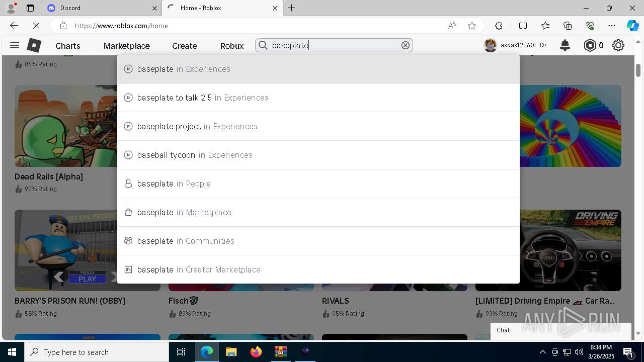This screenshot has height=362, width=644.
Task: Open the Copilot sidebar icon
Action: coord(632,26)
